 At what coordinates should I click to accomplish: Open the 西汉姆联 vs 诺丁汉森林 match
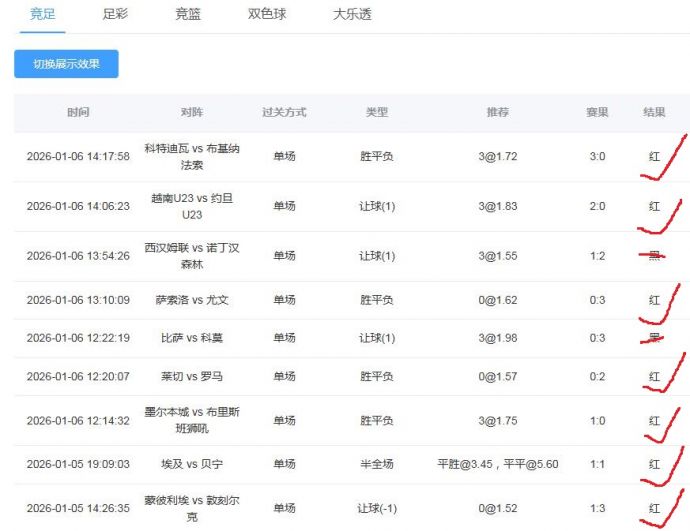(x=191, y=256)
